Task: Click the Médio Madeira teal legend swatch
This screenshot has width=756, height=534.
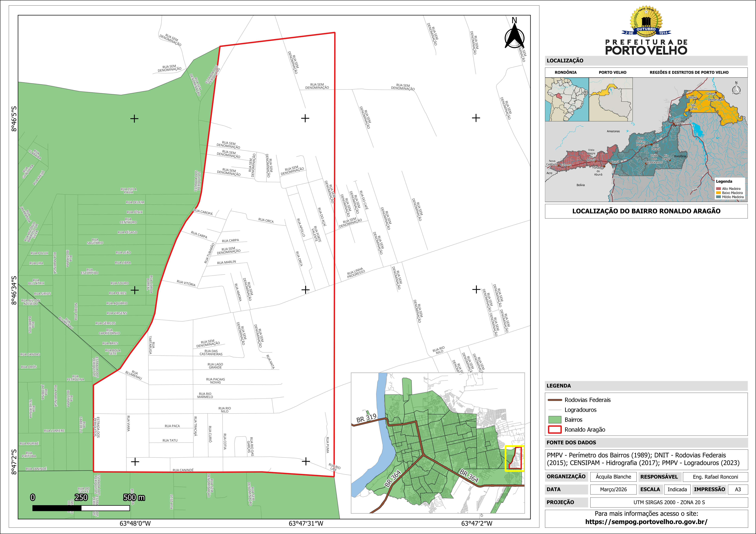Action: tap(719, 197)
